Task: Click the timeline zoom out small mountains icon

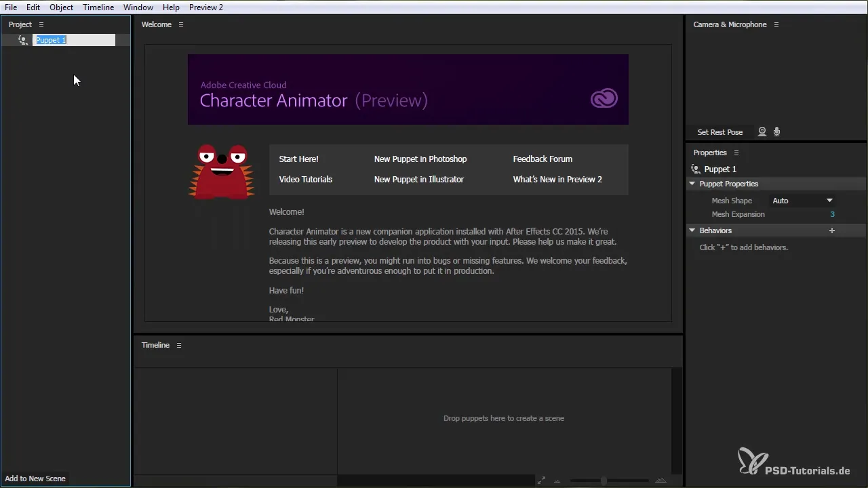Action: [x=557, y=481]
